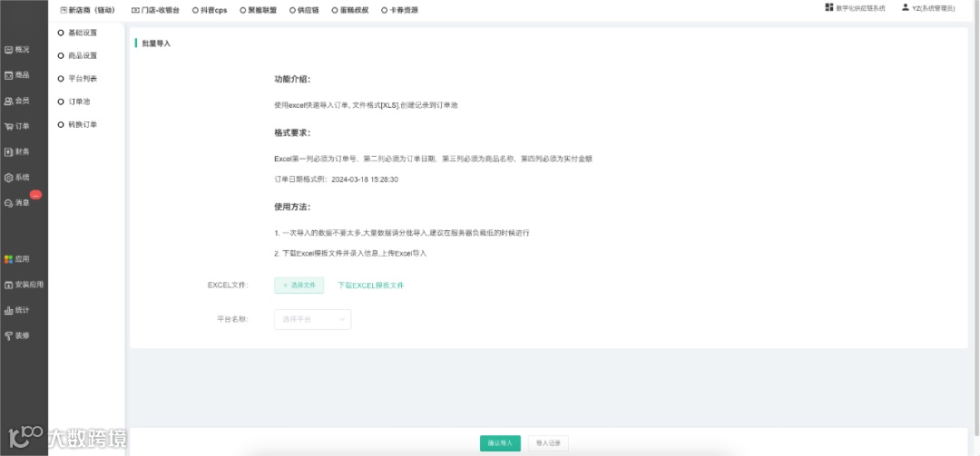
Task: Open the 订单 orders cart icon
Action: click(x=9, y=126)
